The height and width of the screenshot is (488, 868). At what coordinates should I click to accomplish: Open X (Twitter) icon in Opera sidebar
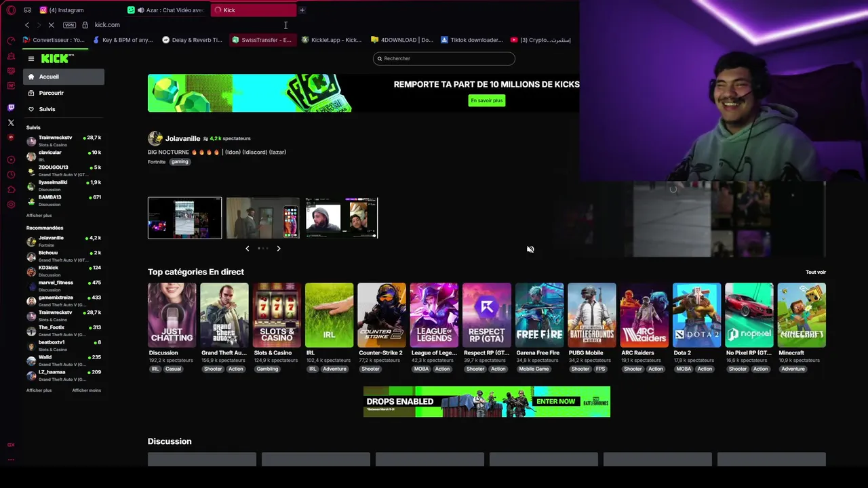pyautogui.click(x=11, y=123)
